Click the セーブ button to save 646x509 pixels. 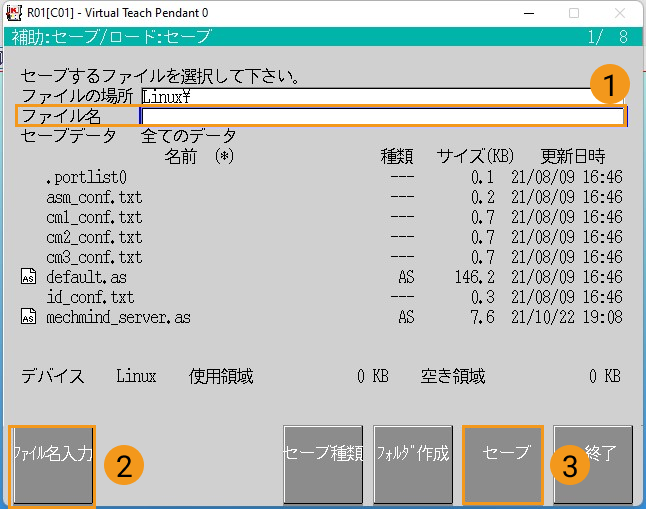coord(503,465)
